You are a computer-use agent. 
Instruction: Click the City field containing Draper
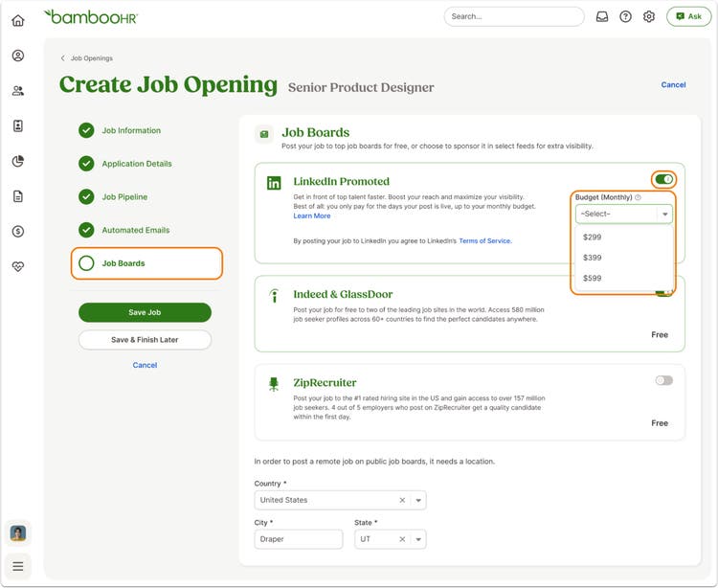click(x=298, y=539)
